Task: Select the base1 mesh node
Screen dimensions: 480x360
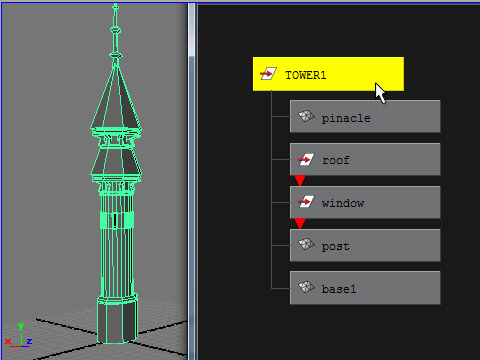Action: pyautogui.click(x=365, y=288)
